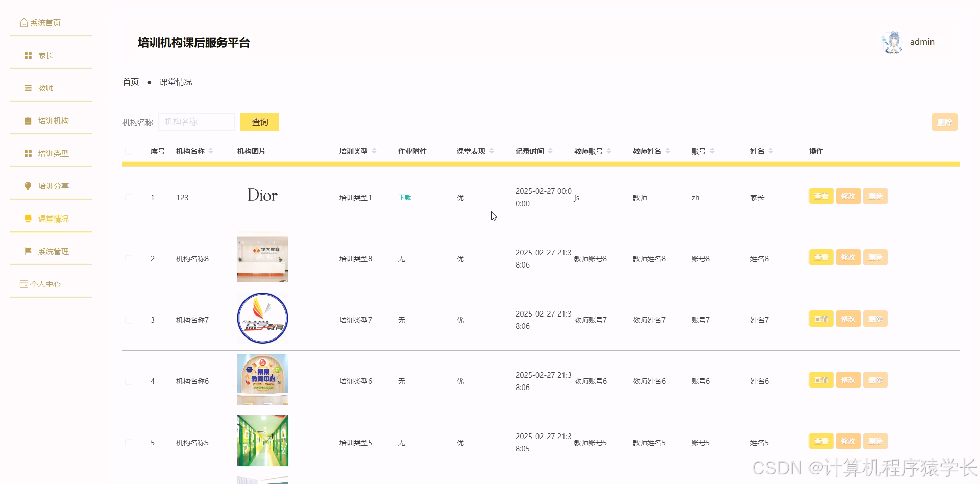Click the 培训类型1 cell
Viewport: 980px width, 484px height.
click(356, 198)
